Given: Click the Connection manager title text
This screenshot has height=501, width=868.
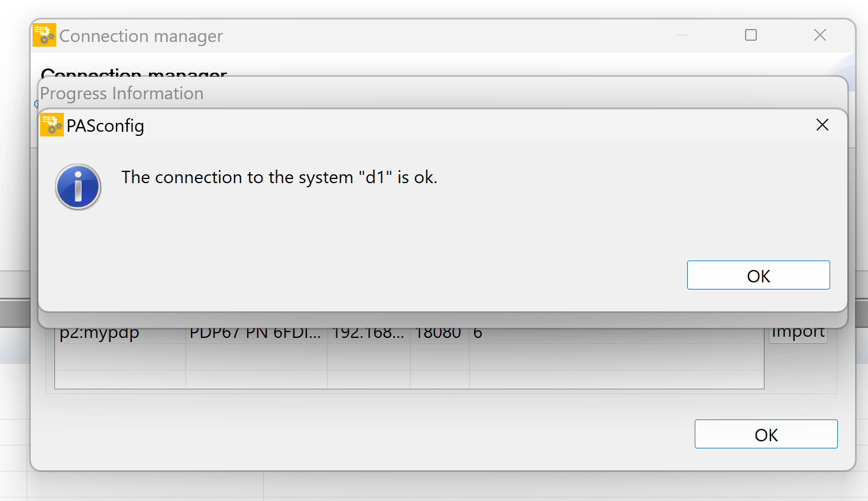Looking at the screenshot, I should tap(141, 36).
